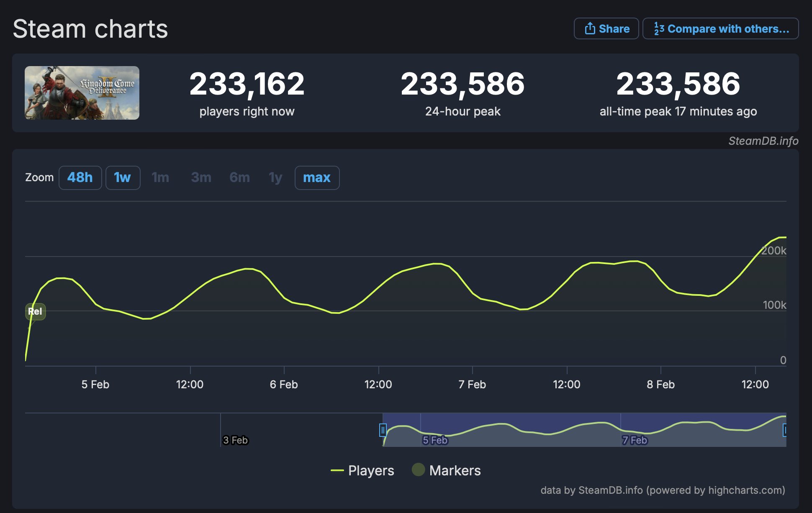This screenshot has width=812, height=513.
Task: Select the 48h zoom range
Action: click(x=80, y=177)
